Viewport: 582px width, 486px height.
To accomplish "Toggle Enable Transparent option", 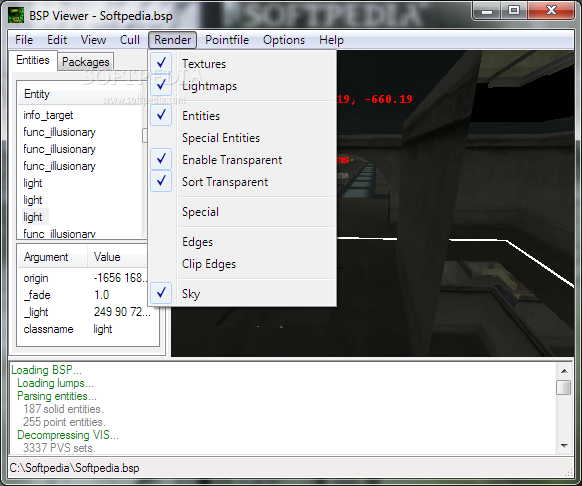I will [242, 160].
